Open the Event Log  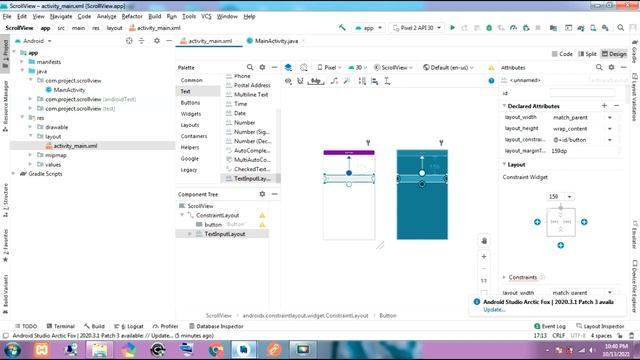click(x=550, y=326)
